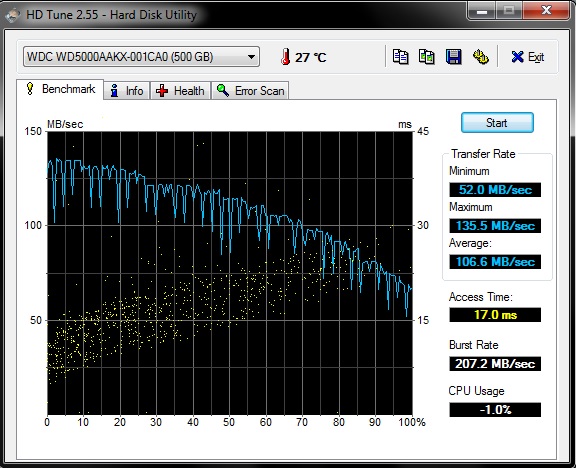This screenshot has width=577, height=468.
Task: Click the save floppy disk icon
Action: [453, 57]
